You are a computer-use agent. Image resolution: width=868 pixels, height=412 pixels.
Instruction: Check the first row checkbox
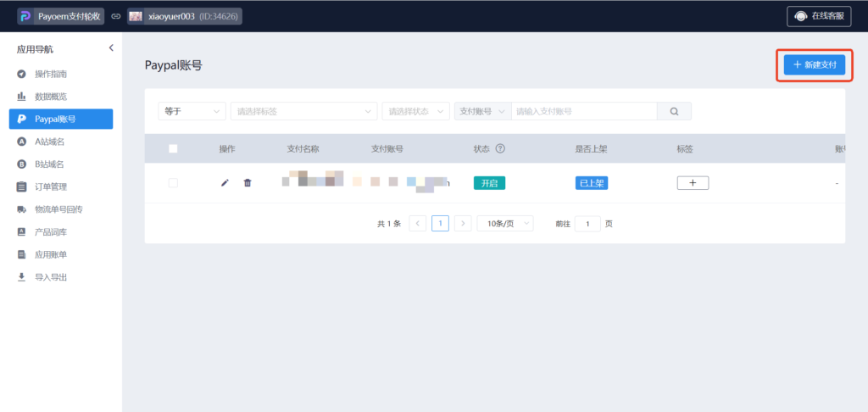tap(173, 182)
